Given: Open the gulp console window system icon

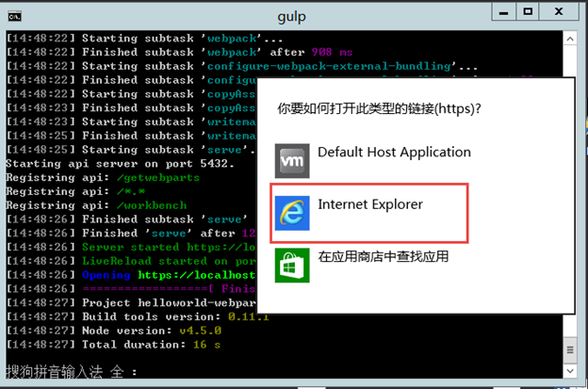Looking at the screenshot, I should [x=15, y=17].
